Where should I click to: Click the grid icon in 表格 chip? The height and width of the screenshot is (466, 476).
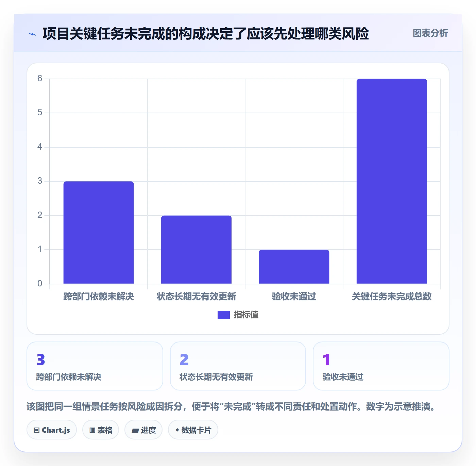click(x=92, y=430)
